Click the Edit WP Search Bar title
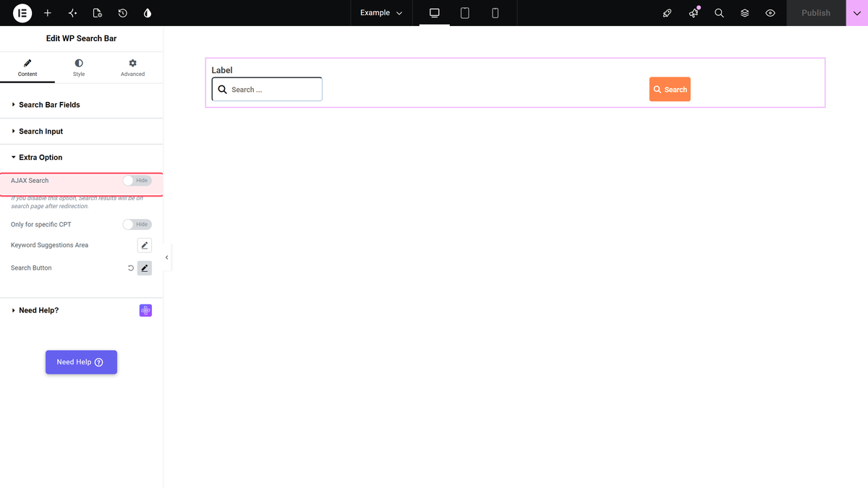 point(81,38)
